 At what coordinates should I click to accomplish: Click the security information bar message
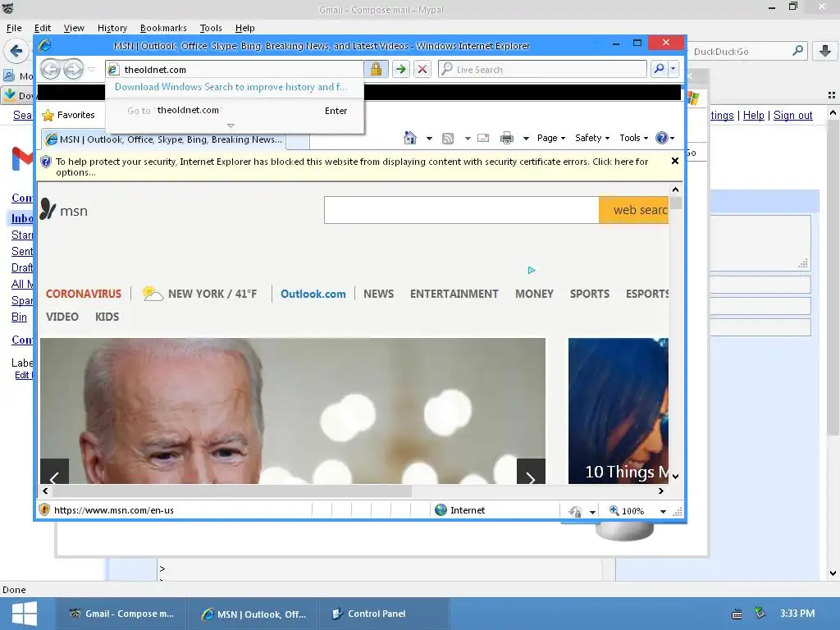[x=351, y=167]
